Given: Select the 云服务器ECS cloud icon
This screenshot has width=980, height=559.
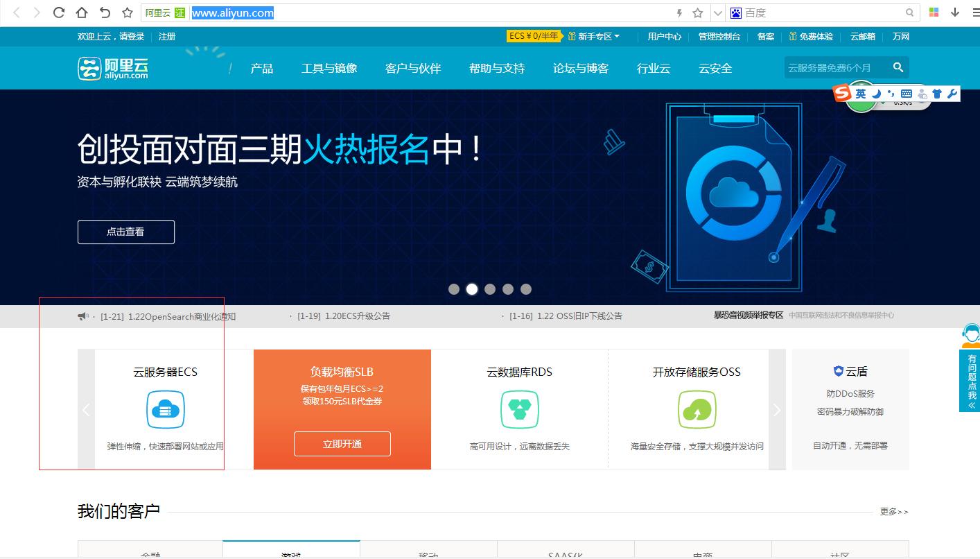Looking at the screenshot, I should point(165,410).
